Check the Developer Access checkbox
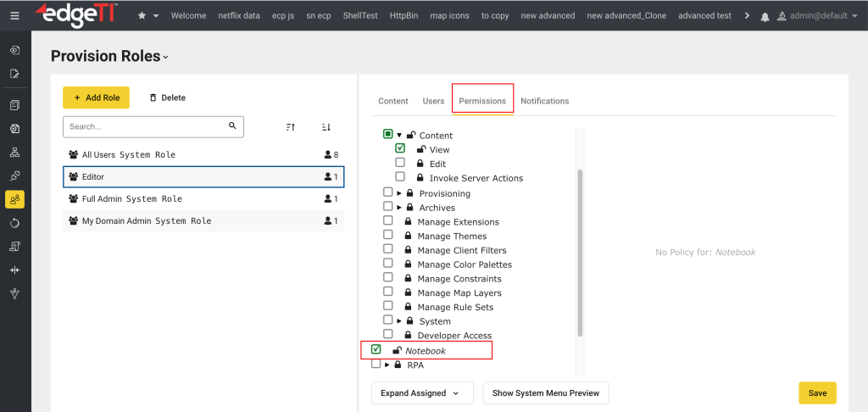 (388, 335)
